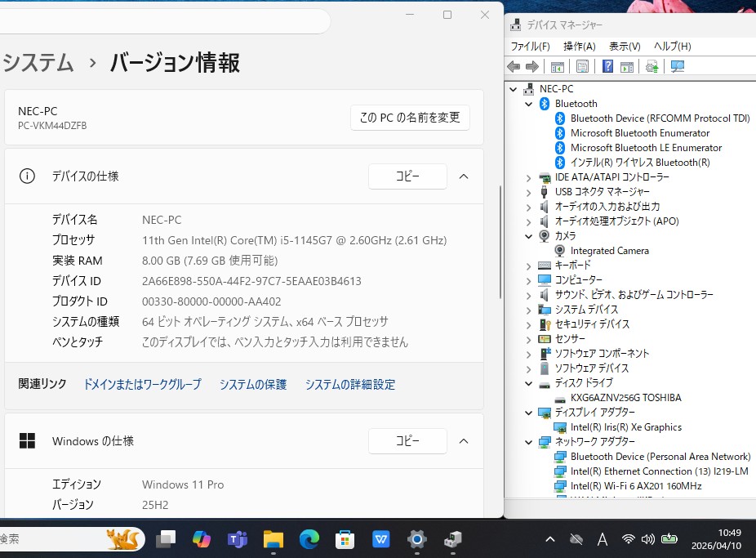The image size is (756, 558).
Task: Click the Scan for hardware changes toolbar icon
Action: (x=677, y=67)
